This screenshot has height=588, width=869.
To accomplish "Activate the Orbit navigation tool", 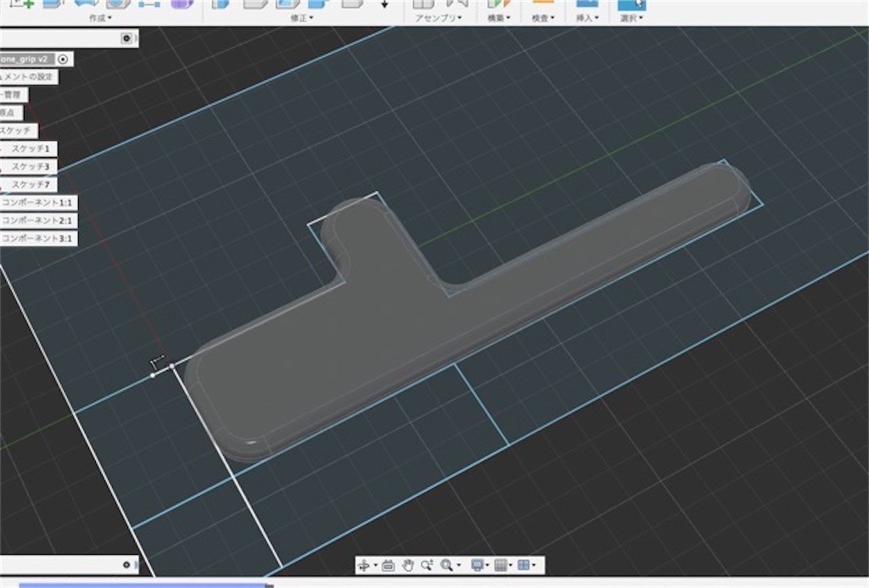I will tap(364, 565).
